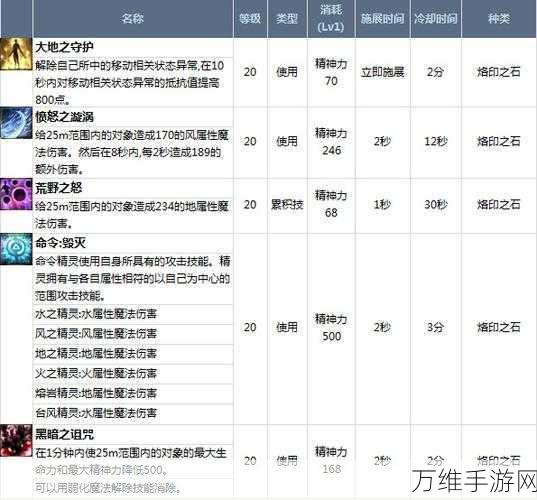Click the 立即施展 cast time cell
The width and height of the screenshot is (537, 500).
(383, 72)
